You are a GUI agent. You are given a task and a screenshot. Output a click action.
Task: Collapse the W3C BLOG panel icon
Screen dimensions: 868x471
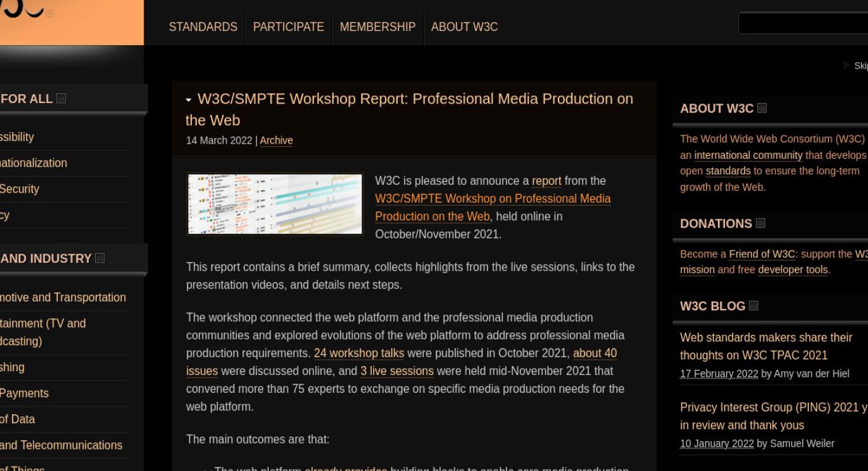(x=754, y=306)
